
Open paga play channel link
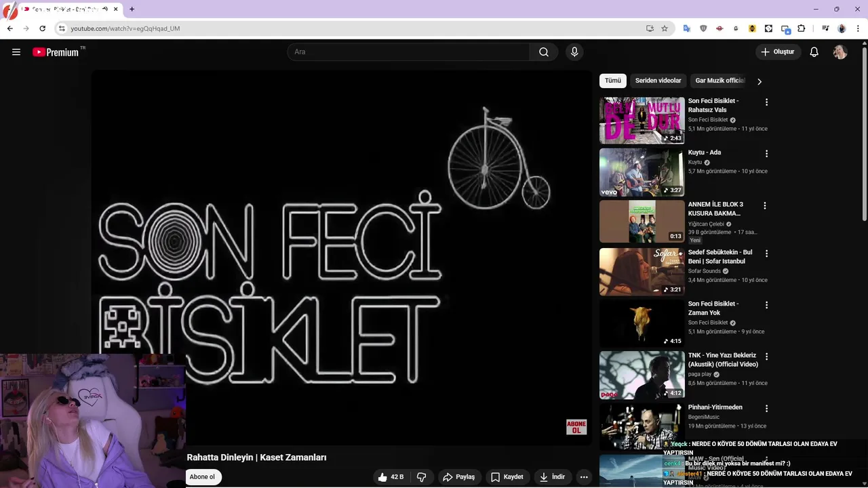(700, 374)
